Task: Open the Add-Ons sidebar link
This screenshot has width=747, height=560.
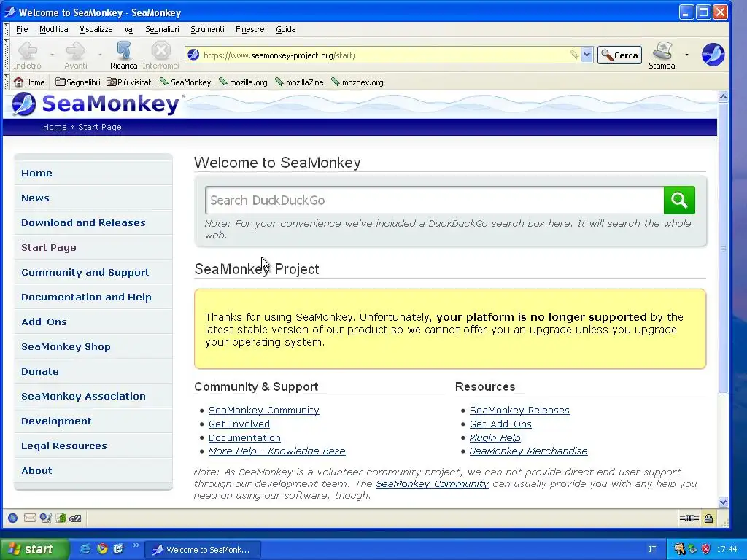Action: coord(44,322)
